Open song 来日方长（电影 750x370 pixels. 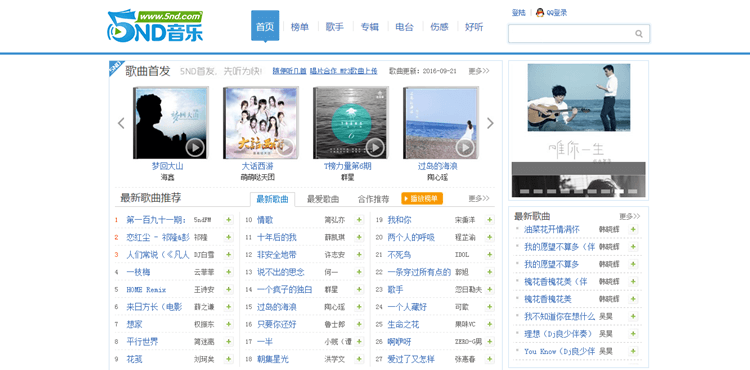click(x=154, y=307)
